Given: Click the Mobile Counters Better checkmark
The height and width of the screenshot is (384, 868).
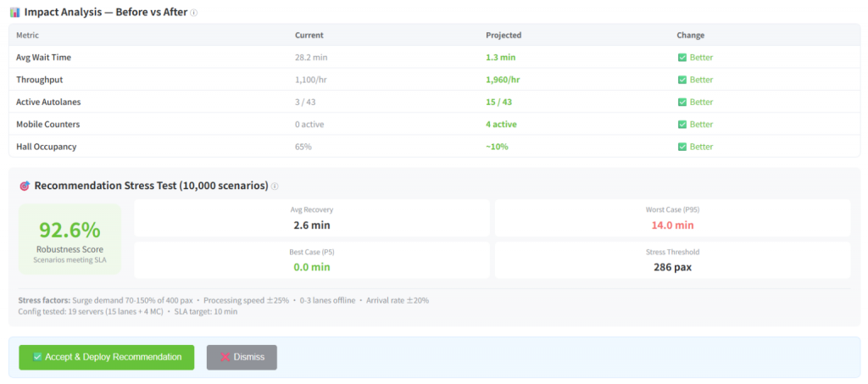Looking at the screenshot, I should point(682,124).
